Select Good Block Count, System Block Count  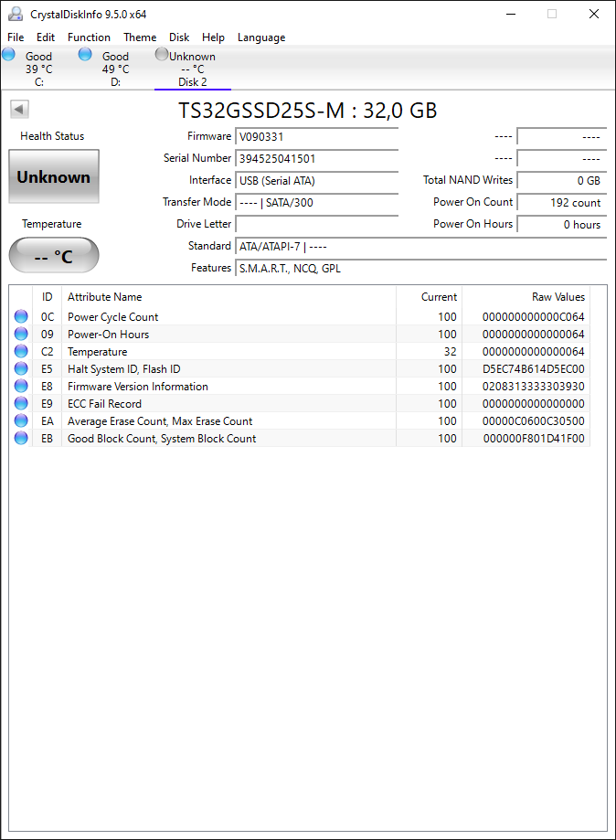click(x=162, y=438)
